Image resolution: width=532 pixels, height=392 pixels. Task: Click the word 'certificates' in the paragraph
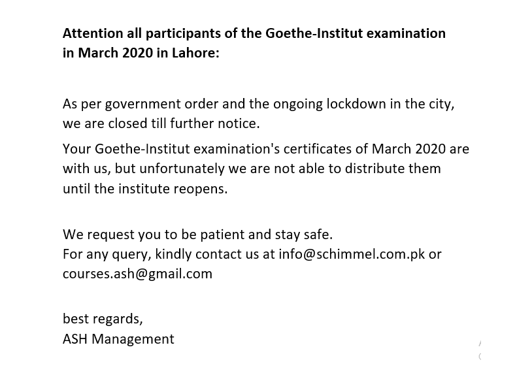tap(320, 149)
